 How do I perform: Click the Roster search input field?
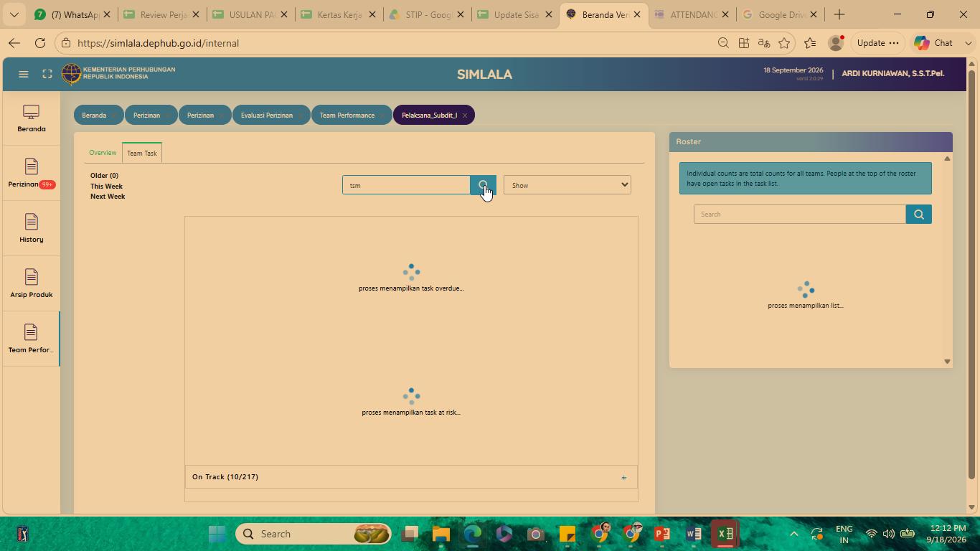click(x=799, y=214)
